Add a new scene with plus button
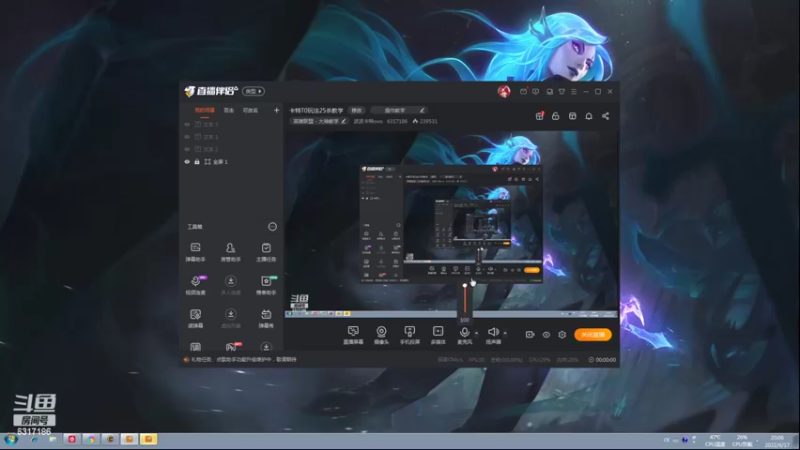 [277, 110]
